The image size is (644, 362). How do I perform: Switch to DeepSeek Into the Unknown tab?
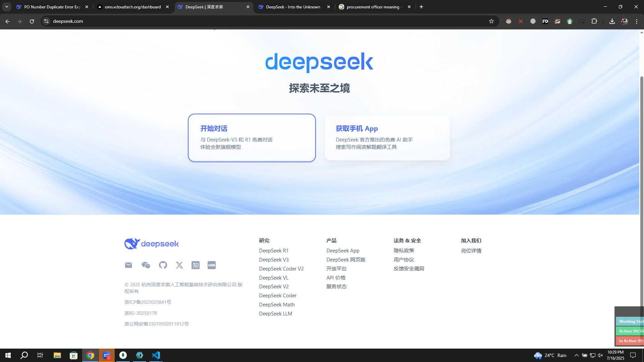coord(293,7)
